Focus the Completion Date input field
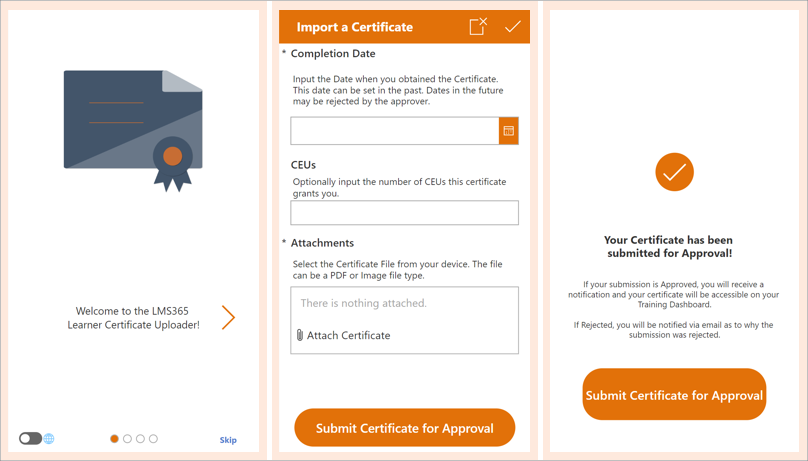Screen dimensions: 808x461 (395, 131)
